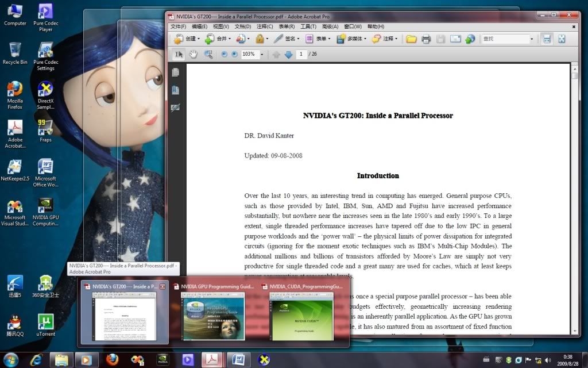Click the Open folder icon in toolbar
588x368 pixels.
[411, 39]
